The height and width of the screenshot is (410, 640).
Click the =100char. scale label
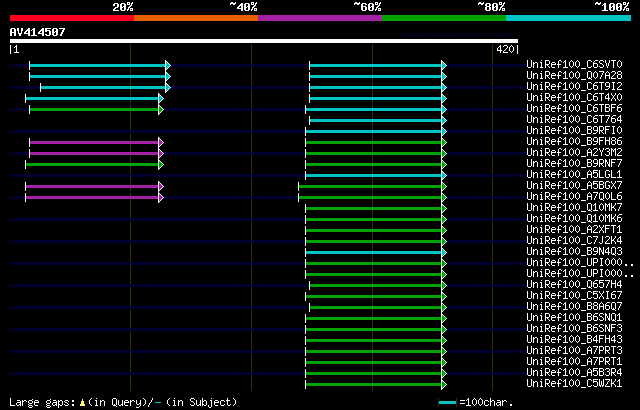(486, 402)
